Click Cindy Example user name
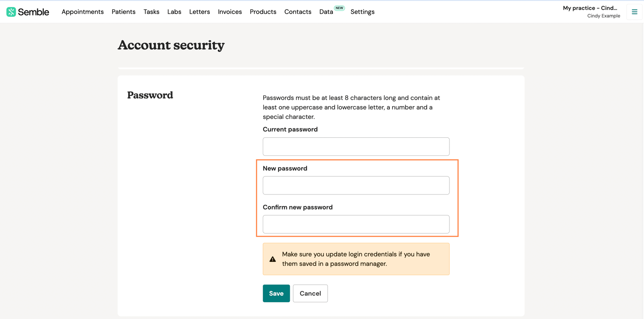This screenshot has width=644, height=319. [x=604, y=15]
